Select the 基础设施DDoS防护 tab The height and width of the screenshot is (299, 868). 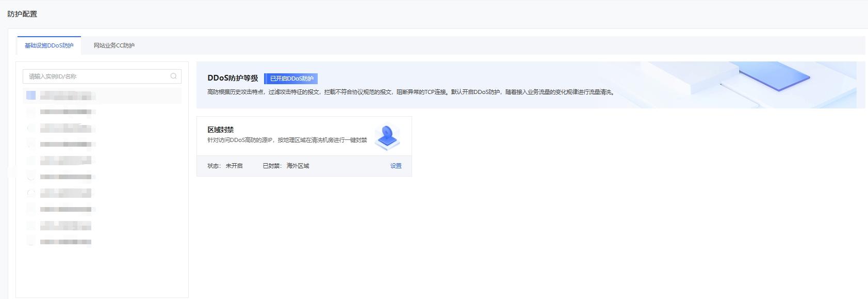tap(49, 45)
